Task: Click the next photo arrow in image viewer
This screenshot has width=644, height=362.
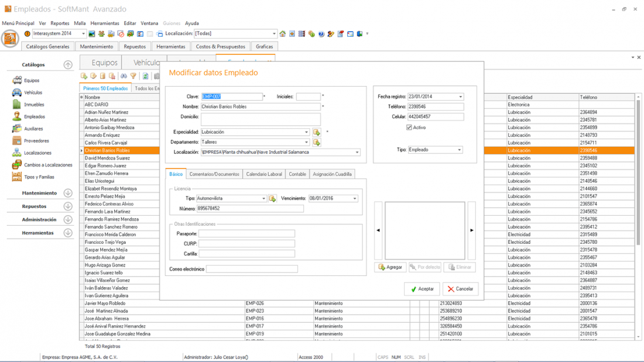Action: (x=471, y=230)
